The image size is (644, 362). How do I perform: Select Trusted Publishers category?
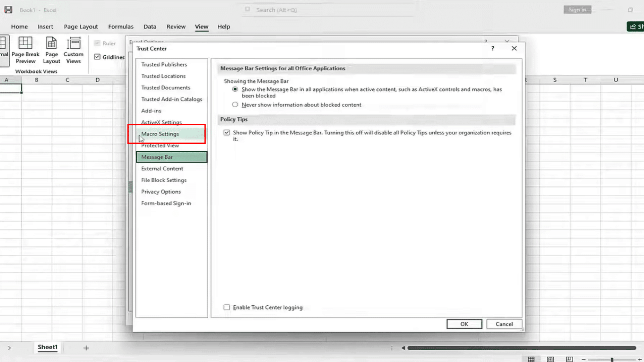pyautogui.click(x=172, y=64)
